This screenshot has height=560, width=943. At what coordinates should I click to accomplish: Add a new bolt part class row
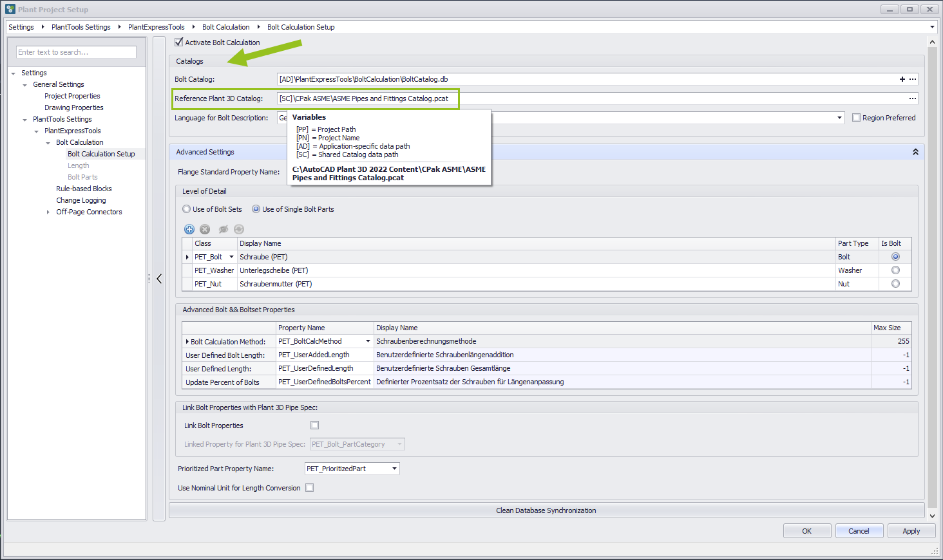(x=189, y=229)
